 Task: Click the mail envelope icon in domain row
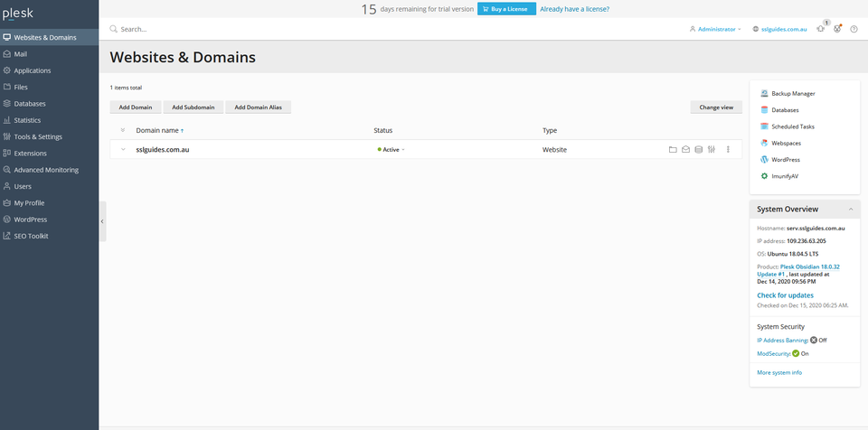[x=685, y=149]
